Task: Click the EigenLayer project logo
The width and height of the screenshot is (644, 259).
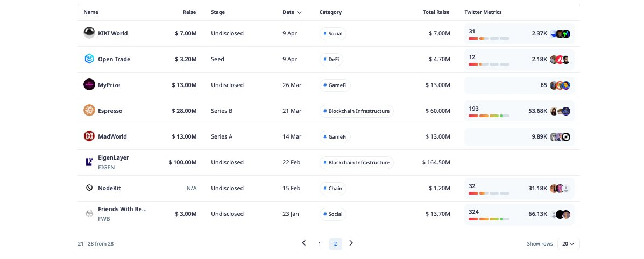Action: coord(89,162)
